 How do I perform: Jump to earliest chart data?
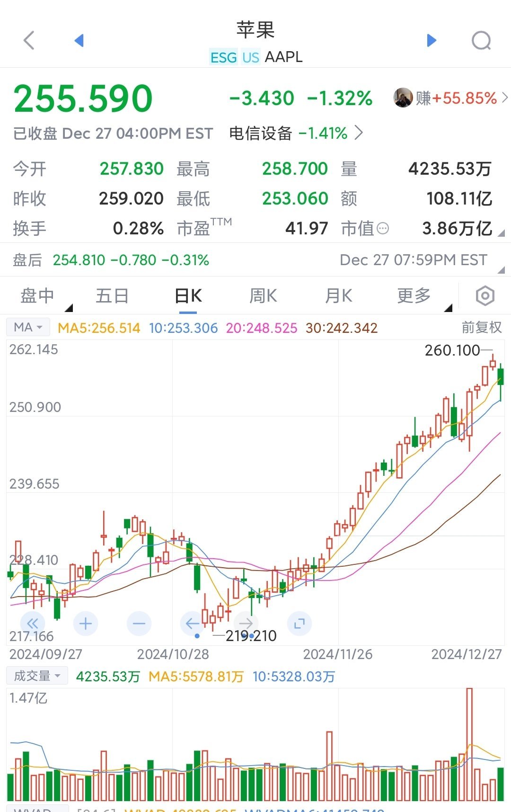click(x=33, y=624)
